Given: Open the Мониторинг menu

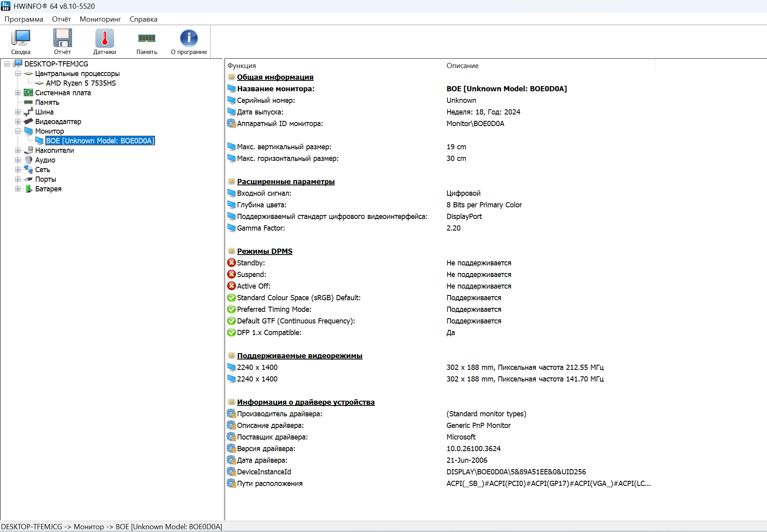Looking at the screenshot, I should (x=100, y=19).
